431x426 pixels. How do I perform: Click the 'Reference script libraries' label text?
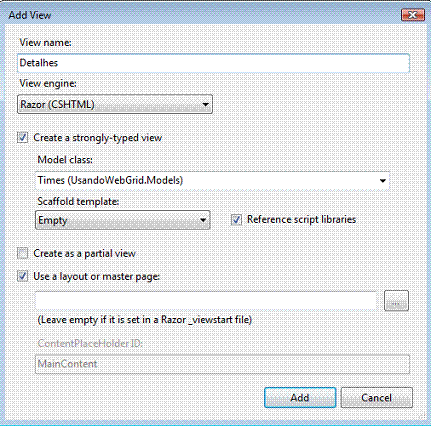pyautogui.click(x=301, y=220)
